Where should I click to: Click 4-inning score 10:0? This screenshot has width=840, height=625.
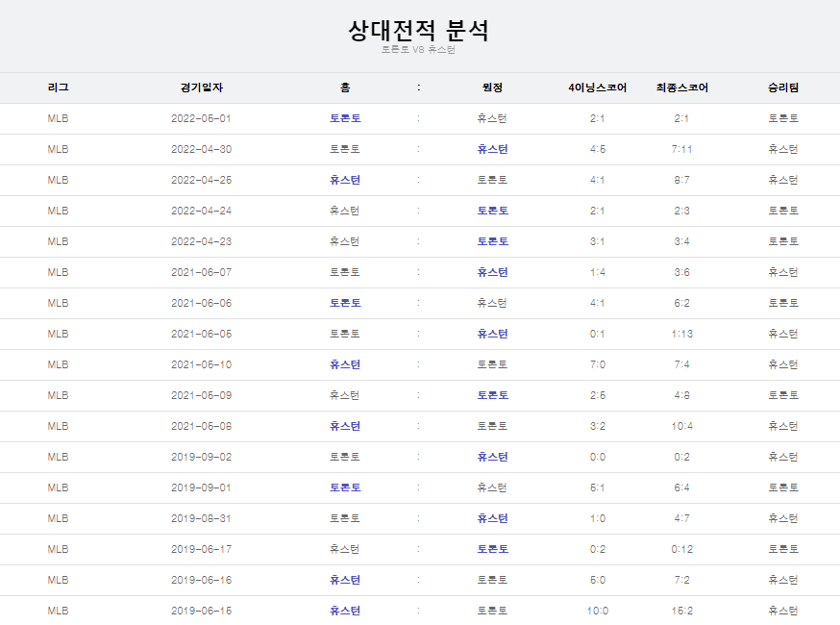click(x=597, y=612)
